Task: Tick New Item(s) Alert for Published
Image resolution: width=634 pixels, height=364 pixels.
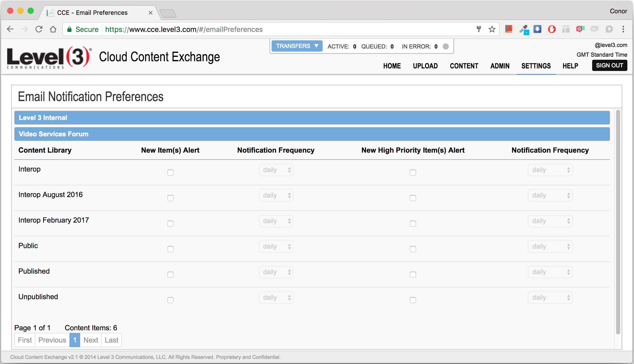Action: [170, 275]
